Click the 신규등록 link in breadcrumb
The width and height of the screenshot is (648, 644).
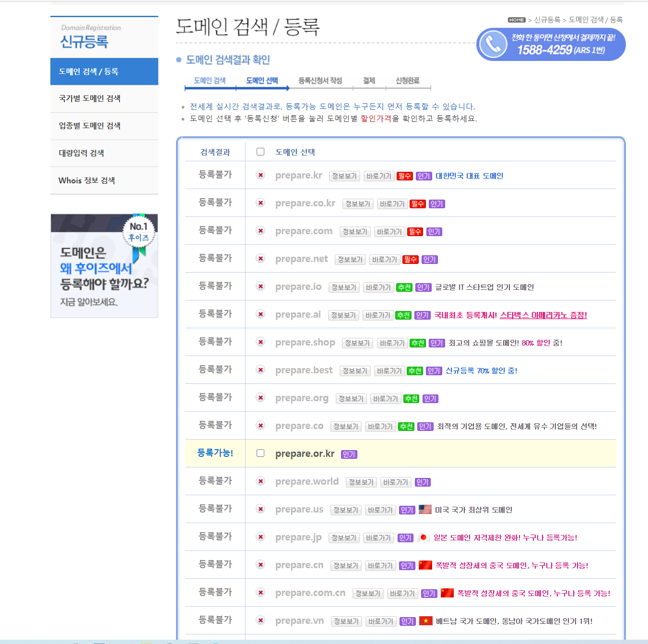pos(547,20)
